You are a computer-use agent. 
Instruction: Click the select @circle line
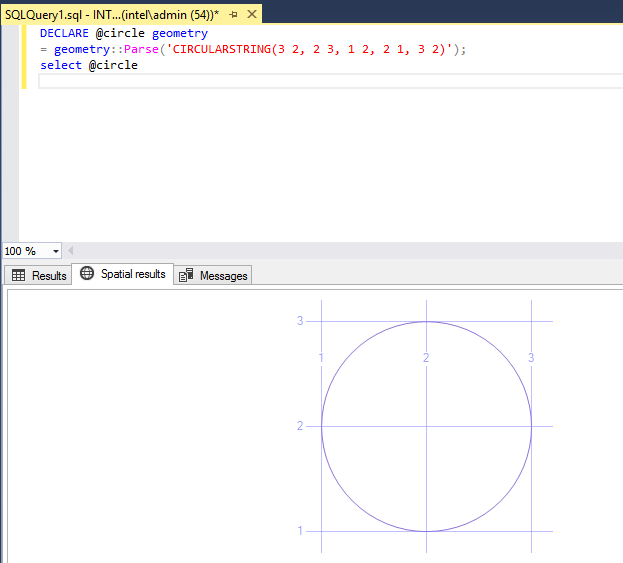(89, 66)
